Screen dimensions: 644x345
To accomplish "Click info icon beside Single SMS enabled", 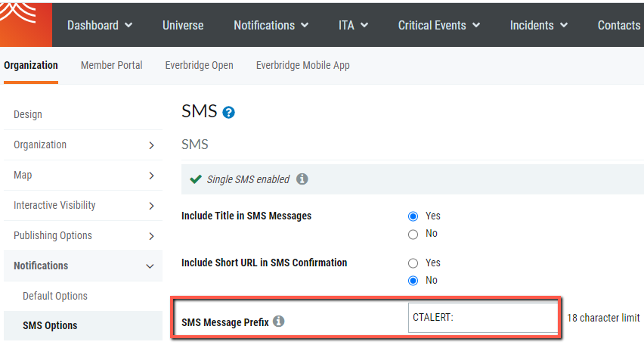I will (x=302, y=179).
